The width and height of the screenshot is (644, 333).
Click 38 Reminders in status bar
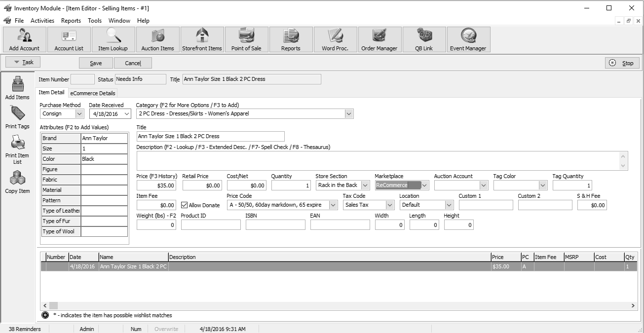(x=25, y=329)
